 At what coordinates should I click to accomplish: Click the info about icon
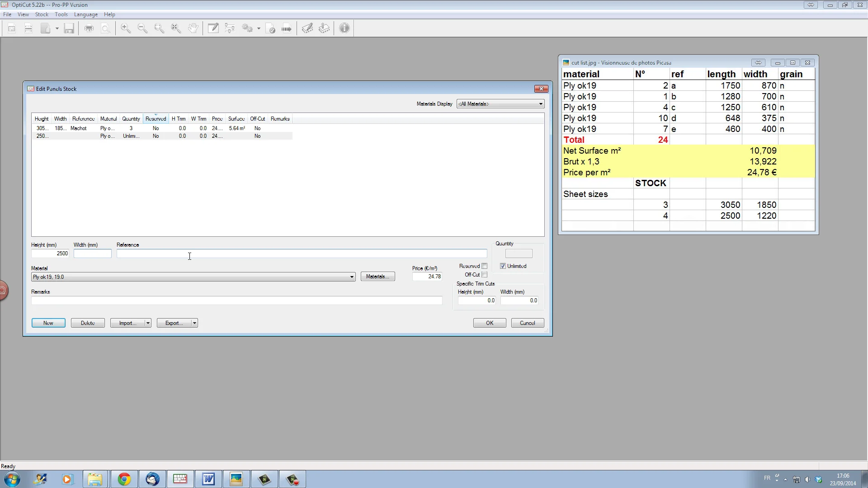click(344, 28)
